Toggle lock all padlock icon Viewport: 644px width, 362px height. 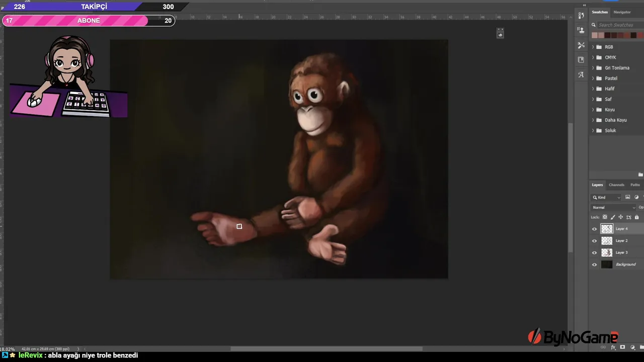point(636,217)
